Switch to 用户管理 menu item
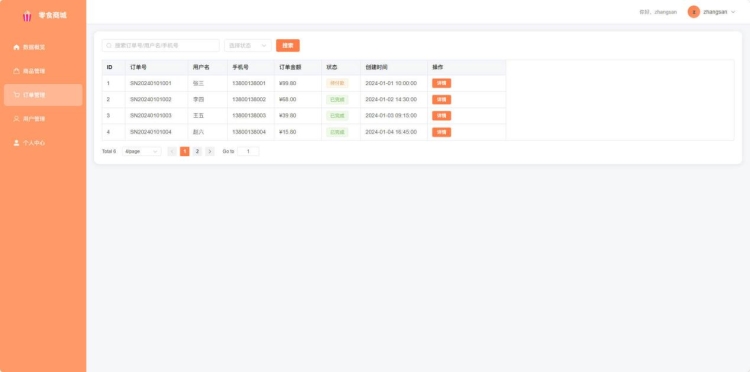750x372 pixels. [x=43, y=119]
